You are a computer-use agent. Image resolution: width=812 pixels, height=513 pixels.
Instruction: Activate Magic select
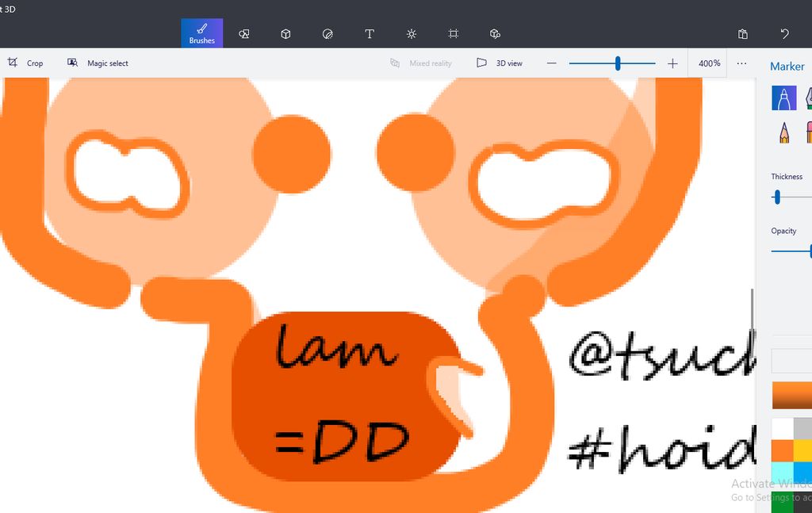coord(98,63)
